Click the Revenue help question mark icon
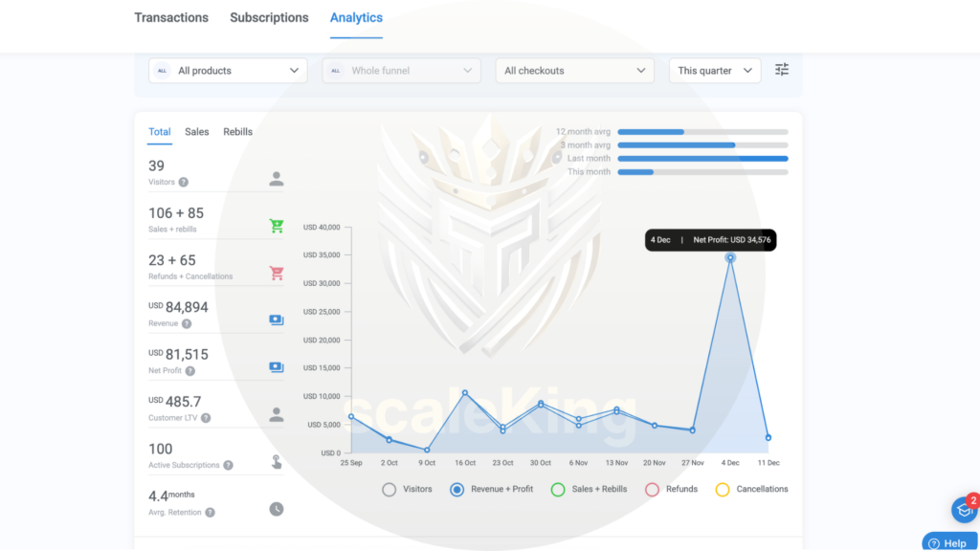 (x=186, y=324)
